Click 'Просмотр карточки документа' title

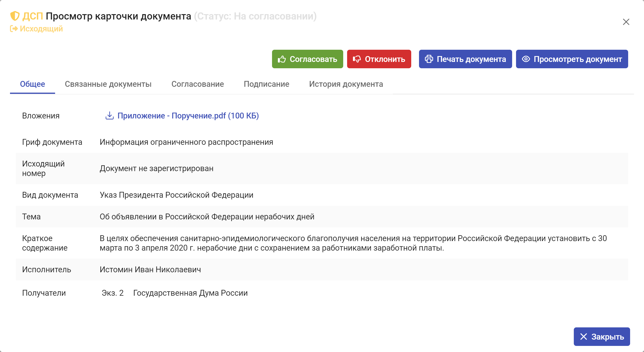pyautogui.click(x=118, y=16)
